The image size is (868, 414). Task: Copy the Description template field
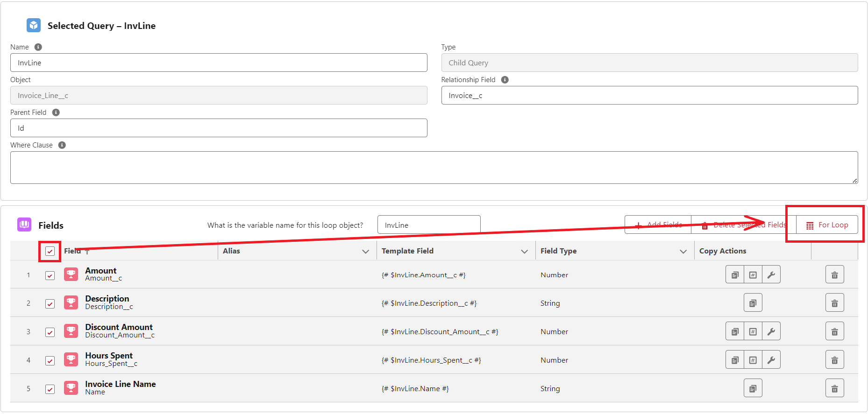tap(753, 303)
